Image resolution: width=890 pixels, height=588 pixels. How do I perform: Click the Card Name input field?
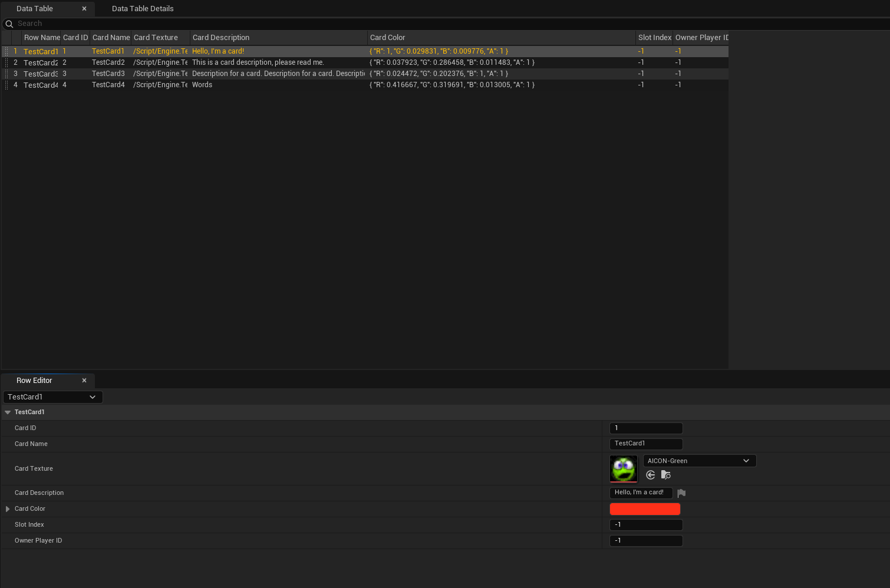coord(646,444)
